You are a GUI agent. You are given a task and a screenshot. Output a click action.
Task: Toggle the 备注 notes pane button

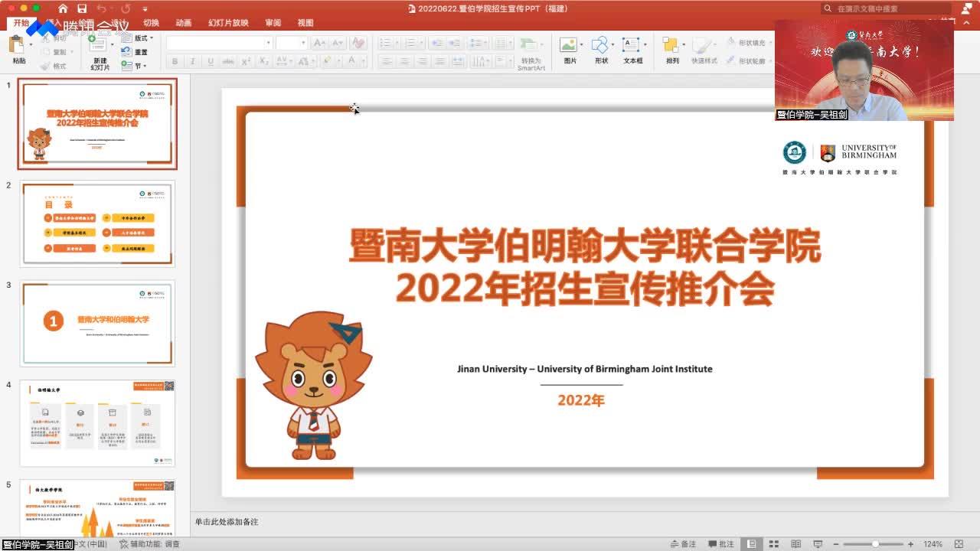683,544
